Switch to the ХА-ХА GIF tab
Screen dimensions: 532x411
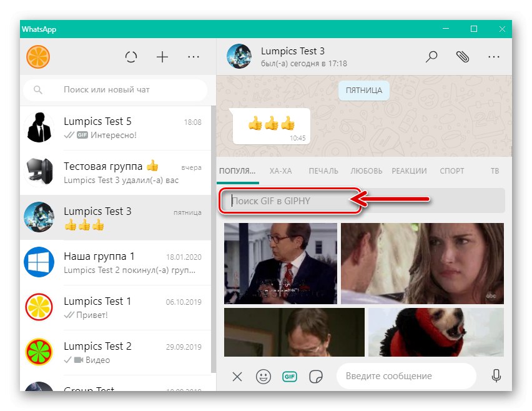(x=281, y=171)
